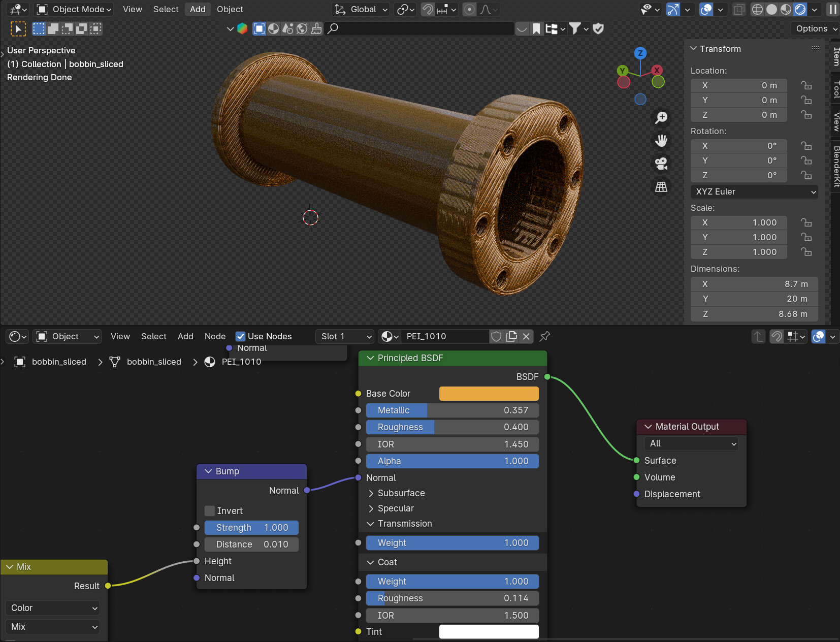Open the Add menu in the viewport header

pyautogui.click(x=198, y=9)
